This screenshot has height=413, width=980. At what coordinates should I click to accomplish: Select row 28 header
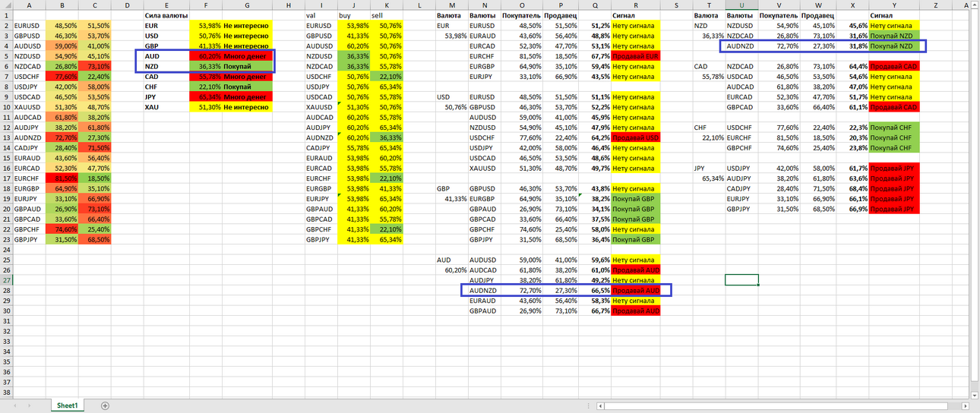[x=6, y=290]
